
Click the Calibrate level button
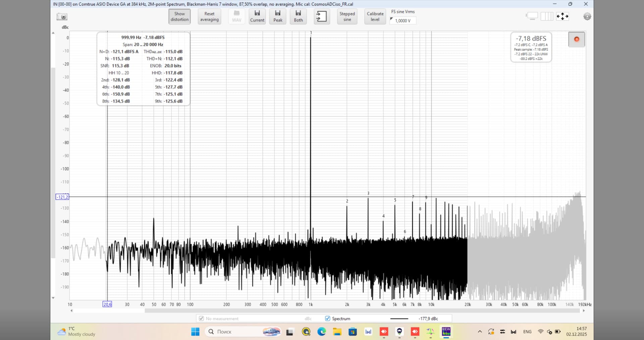click(375, 16)
